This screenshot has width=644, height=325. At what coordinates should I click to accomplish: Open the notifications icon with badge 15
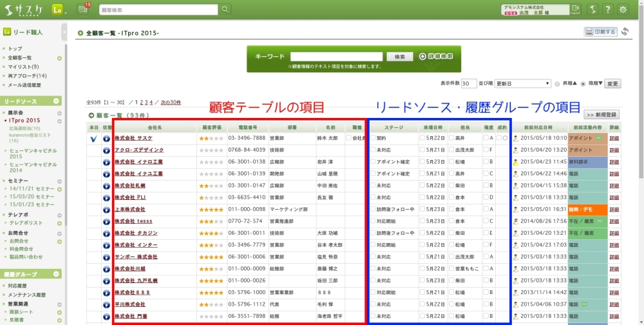(x=82, y=9)
